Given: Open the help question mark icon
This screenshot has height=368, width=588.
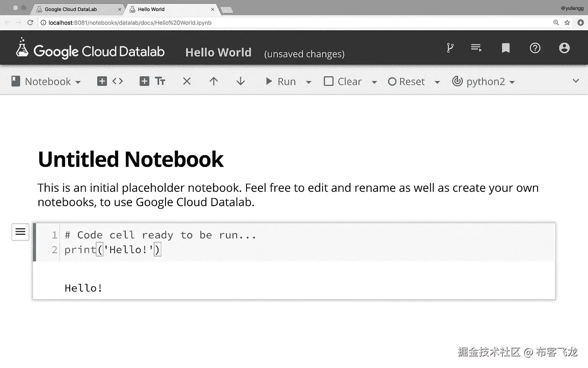Looking at the screenshot, I should tap(535, 48).
